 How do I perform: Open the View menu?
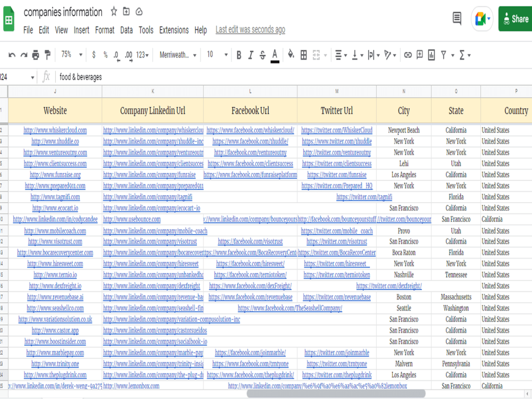pyautogui.click(x=61, y=30)
